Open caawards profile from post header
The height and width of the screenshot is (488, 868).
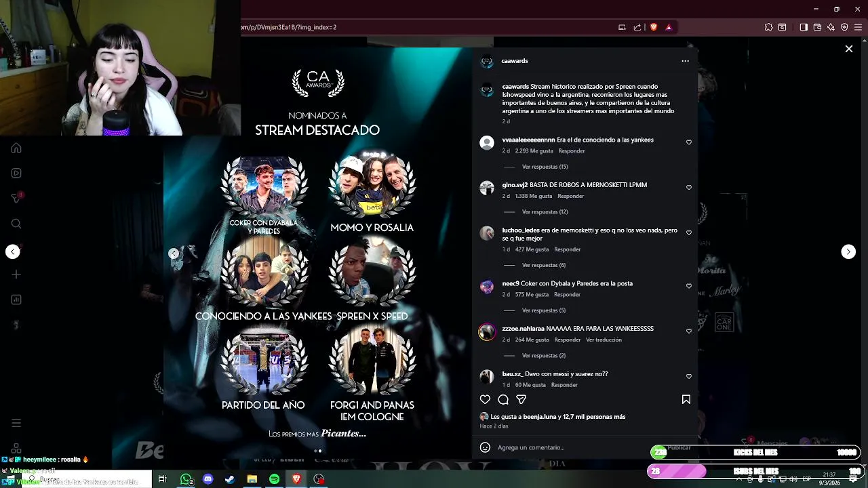coord(515,61)
